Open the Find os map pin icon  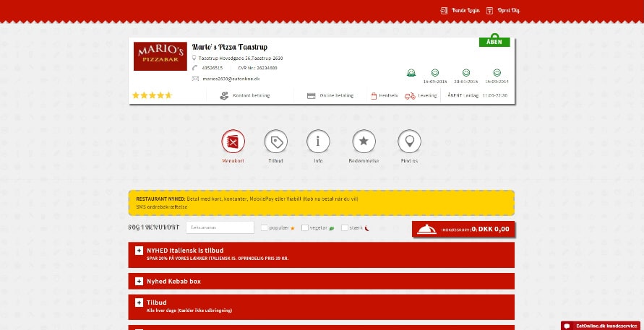click(x=409, y=142)
